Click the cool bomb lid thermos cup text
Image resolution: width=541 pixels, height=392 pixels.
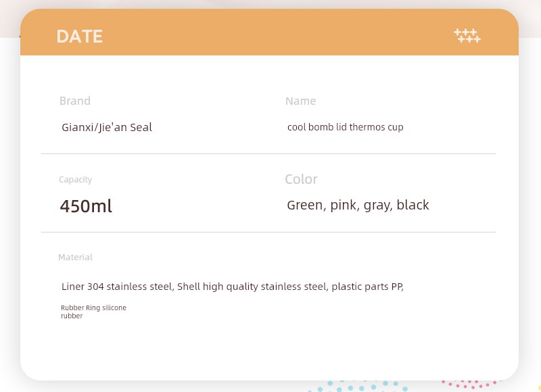pos(346,127)
